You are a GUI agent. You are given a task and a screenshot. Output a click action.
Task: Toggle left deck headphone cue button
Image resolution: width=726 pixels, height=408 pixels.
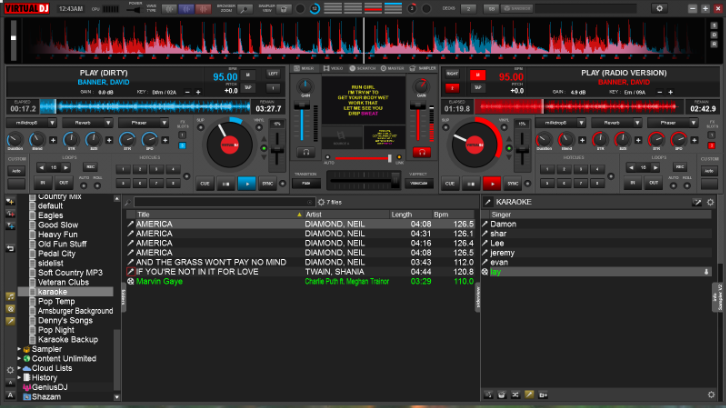click(x=306, y=152)
